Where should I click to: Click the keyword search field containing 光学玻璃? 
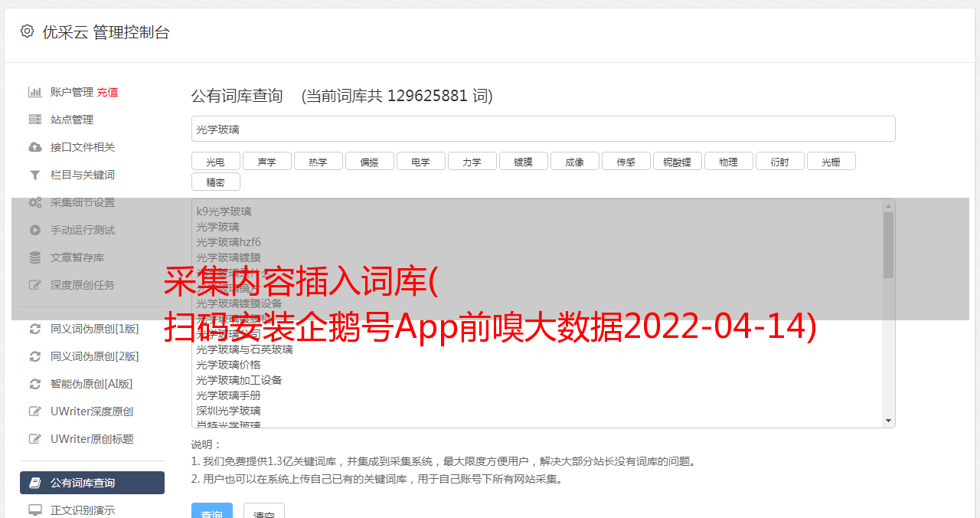543,129
